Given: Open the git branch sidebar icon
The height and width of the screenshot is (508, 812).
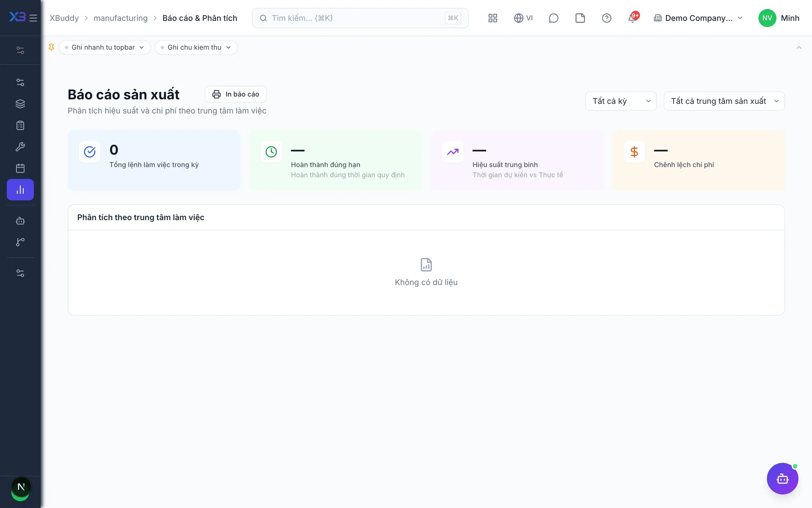Looking at the screenshot, I should [x=20, y=242].
